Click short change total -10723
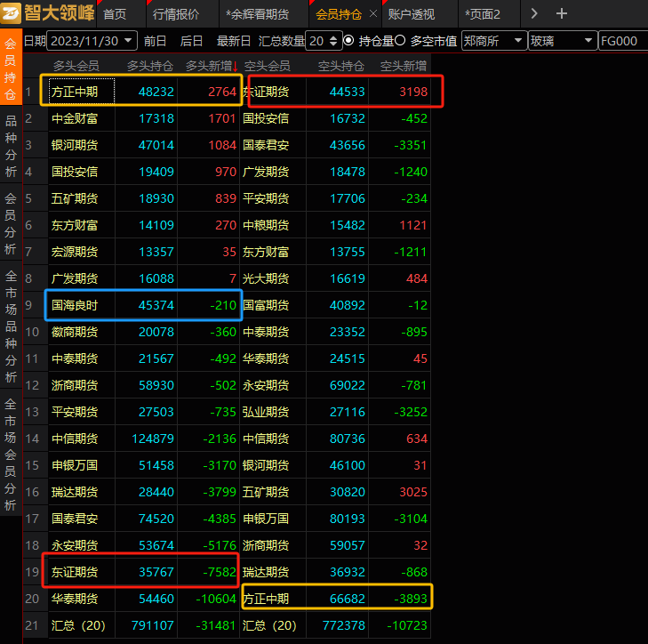The width and height of the screenshot is (648, 644). coord(406,625)
